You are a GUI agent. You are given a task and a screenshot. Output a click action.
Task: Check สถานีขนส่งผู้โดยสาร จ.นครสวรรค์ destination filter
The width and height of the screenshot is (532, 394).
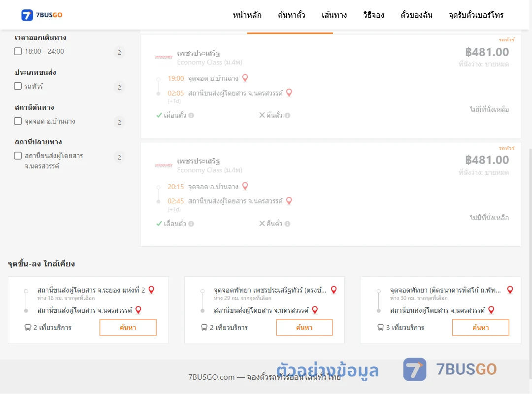point(18,156)
